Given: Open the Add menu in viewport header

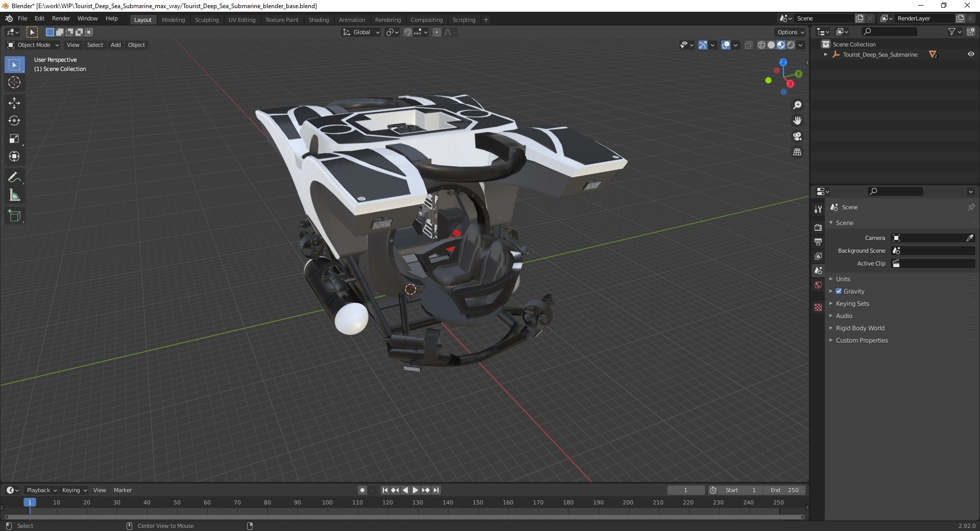Looking at the screenshot, I should point(116,45).
